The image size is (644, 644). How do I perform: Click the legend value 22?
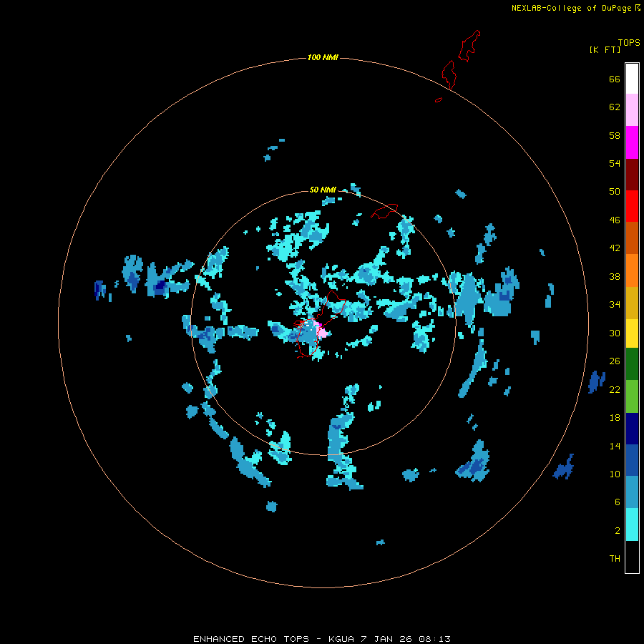[615, 389]
